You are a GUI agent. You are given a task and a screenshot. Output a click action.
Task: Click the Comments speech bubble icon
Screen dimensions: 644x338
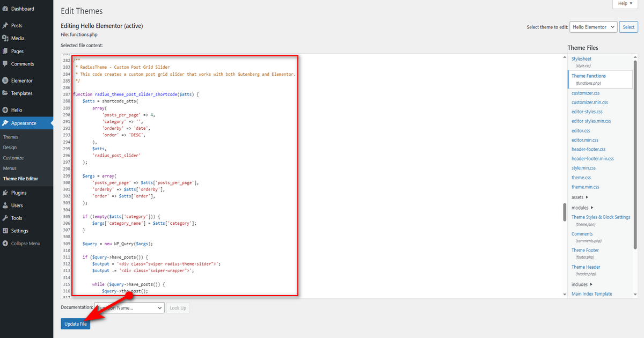tap(5, 64)
